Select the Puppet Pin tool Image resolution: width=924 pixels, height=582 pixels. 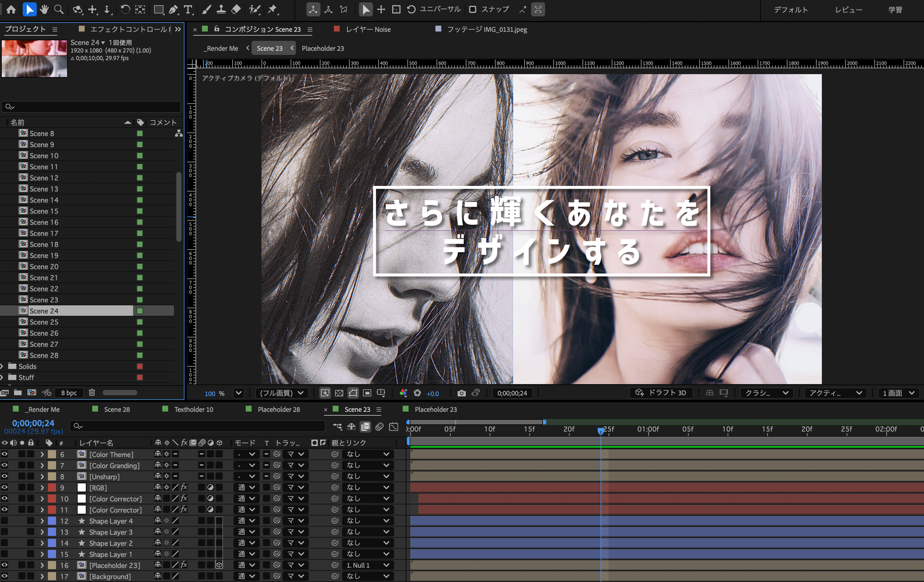tap(273, 10)
